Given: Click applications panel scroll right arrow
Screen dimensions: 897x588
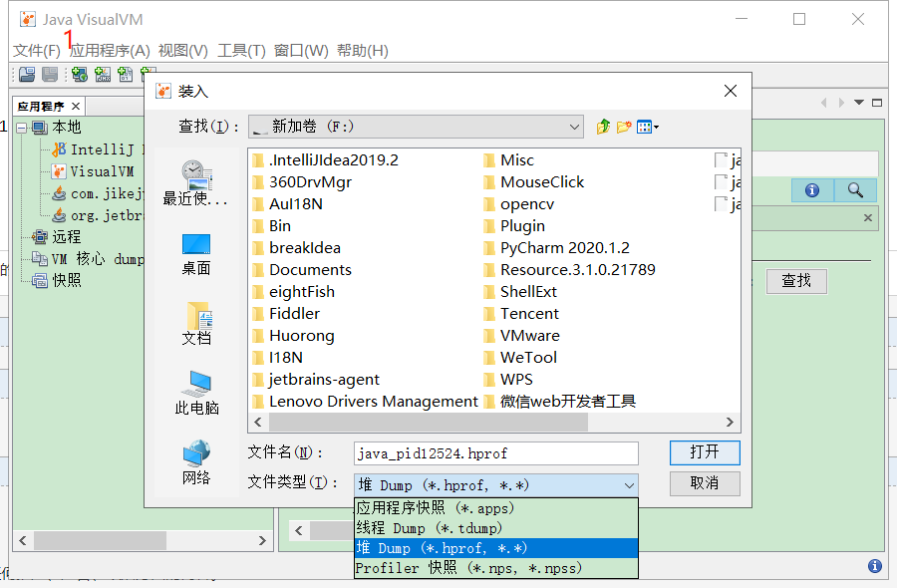Looking at the screenshot, I should [x=262, y=540].
